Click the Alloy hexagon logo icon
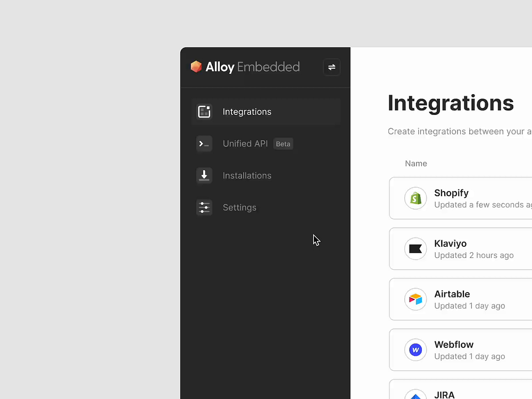 click(197, 66)
